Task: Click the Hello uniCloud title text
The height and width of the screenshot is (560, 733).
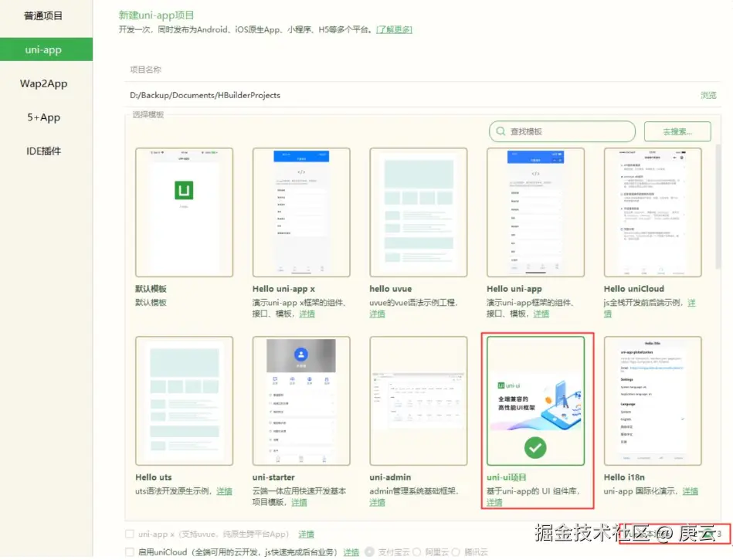Action: 633,289
